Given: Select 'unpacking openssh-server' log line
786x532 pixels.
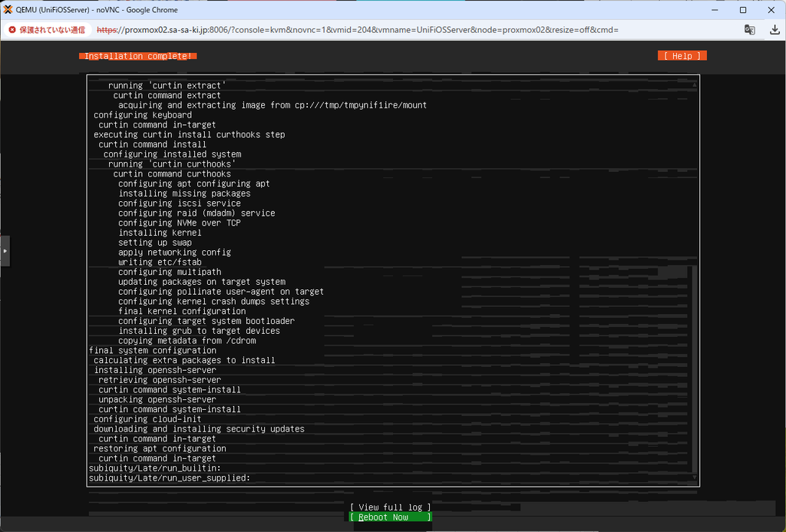Looking at the screenshot, I should [x=157, y=400].
